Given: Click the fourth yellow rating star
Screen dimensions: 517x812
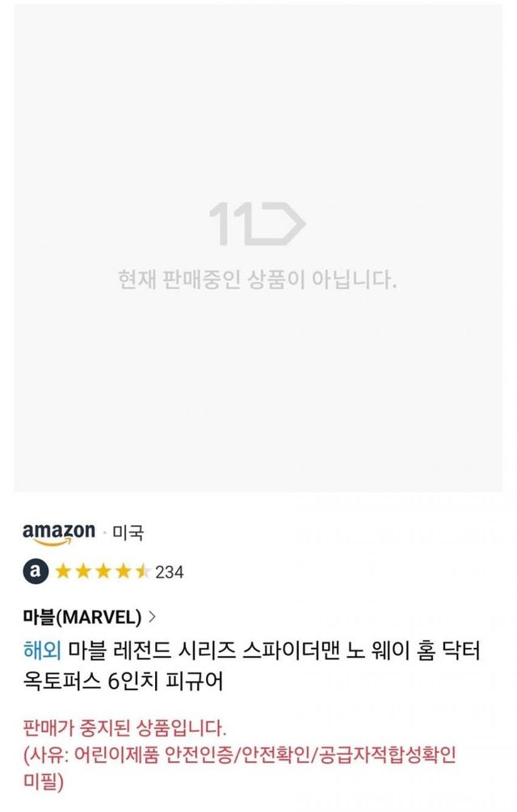Looking at the screenshot, I should click(x=123, y=572).
